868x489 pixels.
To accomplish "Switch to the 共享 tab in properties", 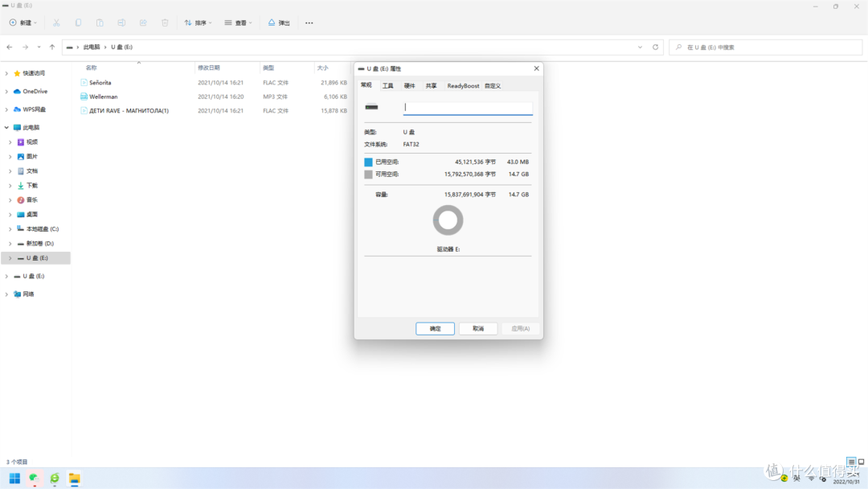I will 431,86.
